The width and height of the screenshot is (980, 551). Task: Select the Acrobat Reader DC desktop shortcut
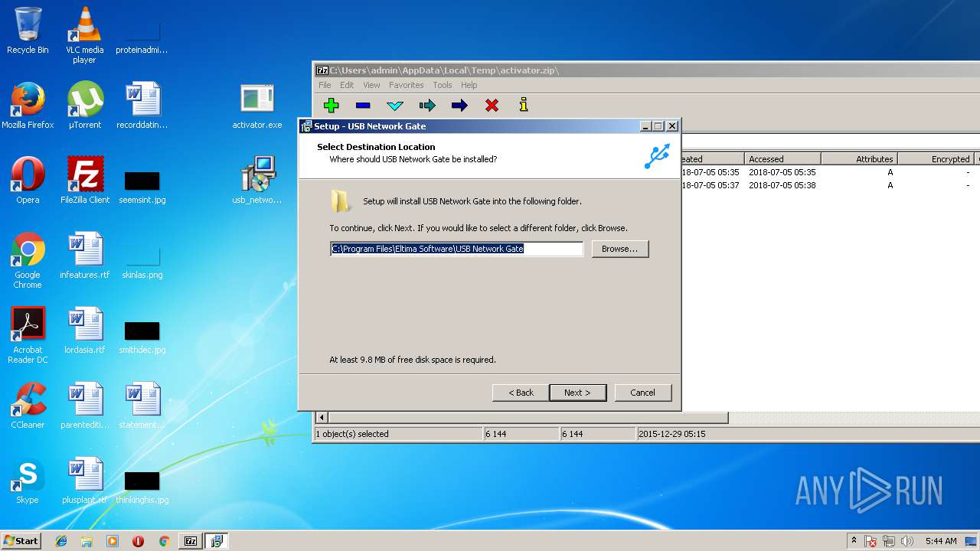28,335
